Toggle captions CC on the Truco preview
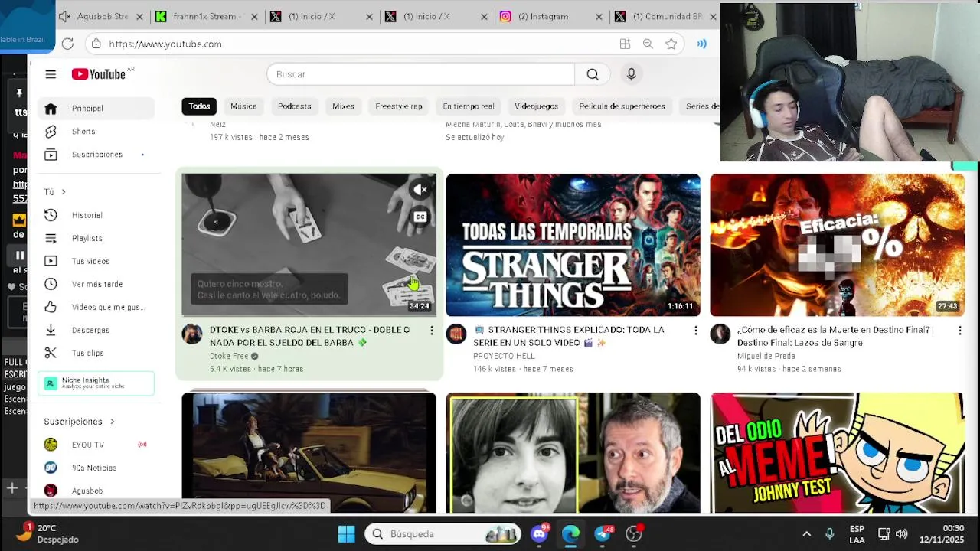 (x=420, y=217)
